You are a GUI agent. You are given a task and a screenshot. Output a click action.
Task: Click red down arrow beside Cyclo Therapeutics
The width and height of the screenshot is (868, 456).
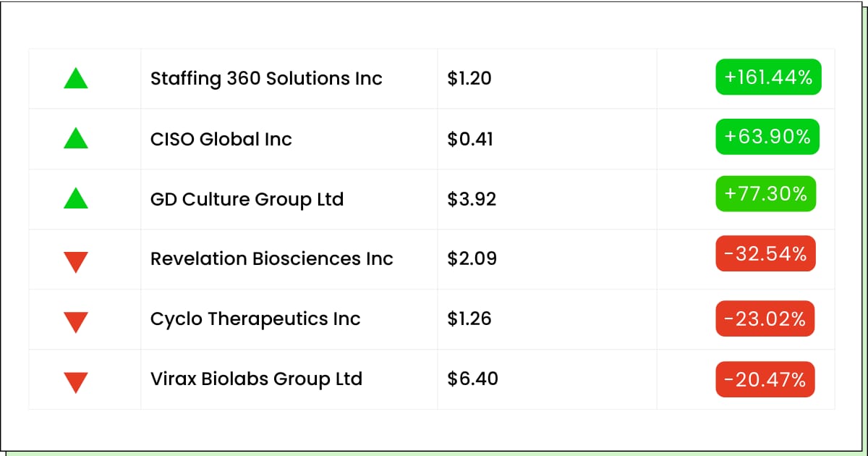76,322
